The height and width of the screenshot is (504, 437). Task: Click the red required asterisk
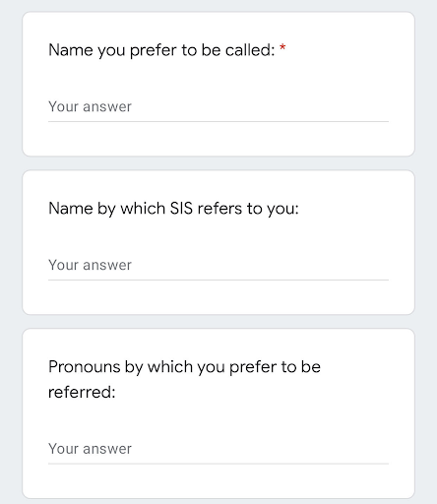[282, 48]
